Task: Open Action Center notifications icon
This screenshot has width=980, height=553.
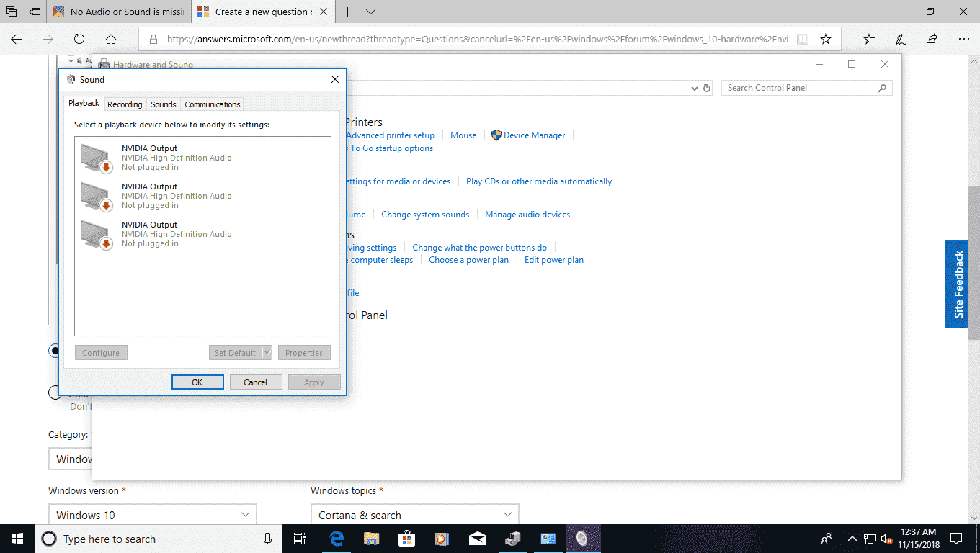Action: pyautogui.click(x=956, y=539)
